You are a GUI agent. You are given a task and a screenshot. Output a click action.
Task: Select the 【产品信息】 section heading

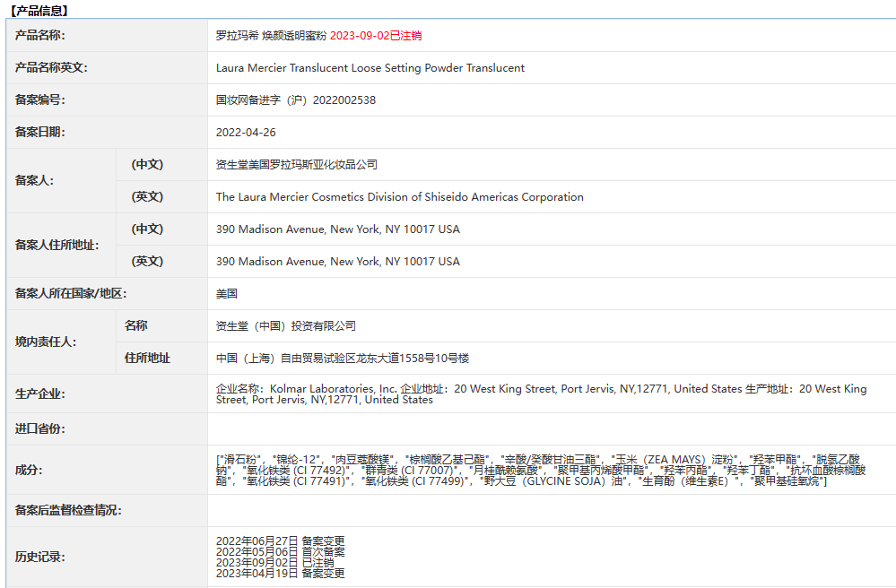(x=39, y=10)
